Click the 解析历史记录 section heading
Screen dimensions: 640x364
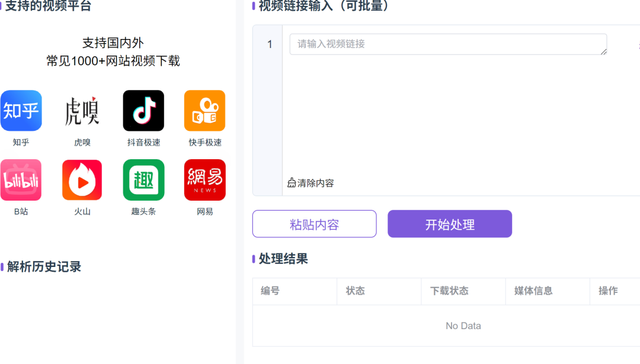[44, 267]
